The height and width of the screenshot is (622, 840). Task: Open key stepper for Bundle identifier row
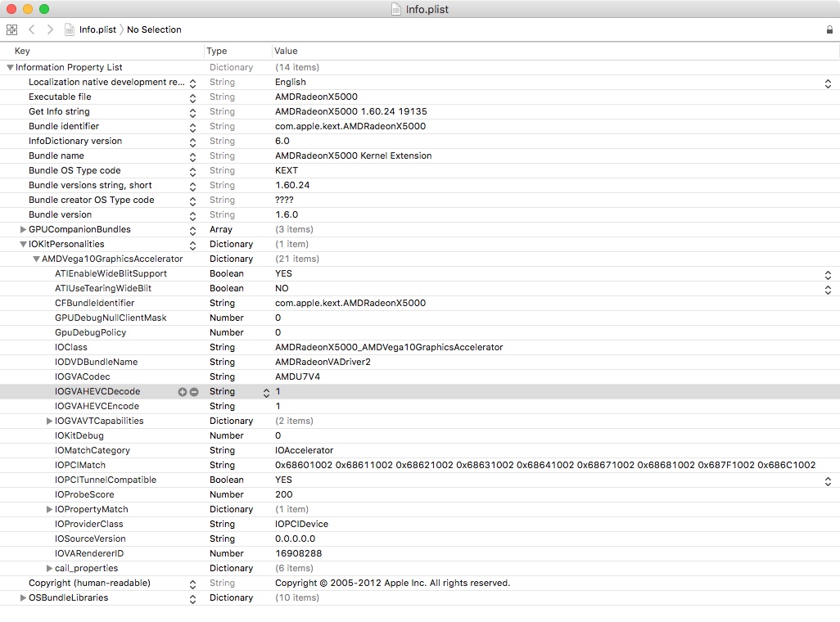pyautogui.click(x=193, y=128)
